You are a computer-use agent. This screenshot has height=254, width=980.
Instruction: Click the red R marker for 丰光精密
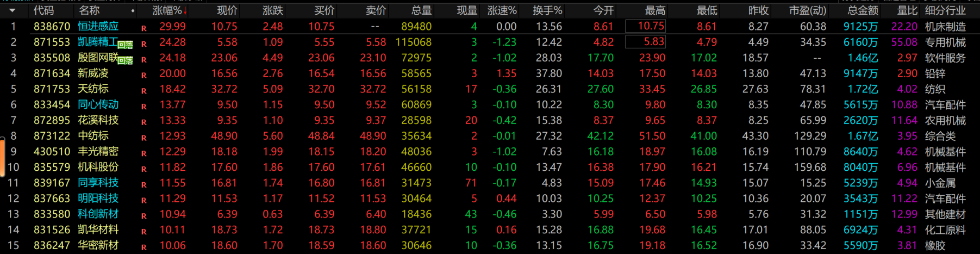click(143, 154)
